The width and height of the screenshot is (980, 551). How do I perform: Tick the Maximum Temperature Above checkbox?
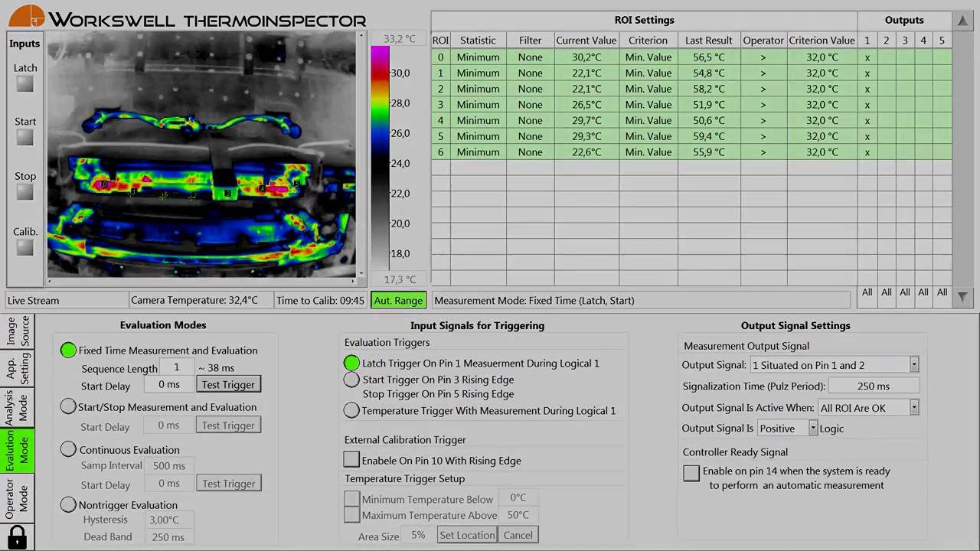pyautogui.click(x=351, y=515)
